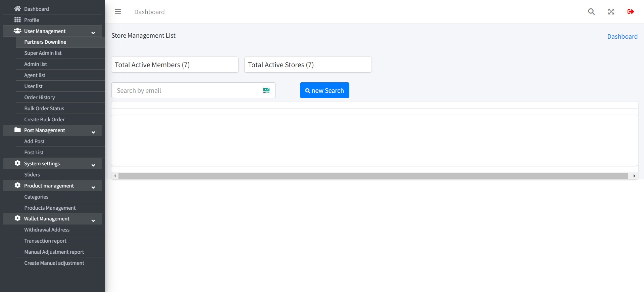
Task: Open the search magnifier icon in header
Action: pos(591,12)
